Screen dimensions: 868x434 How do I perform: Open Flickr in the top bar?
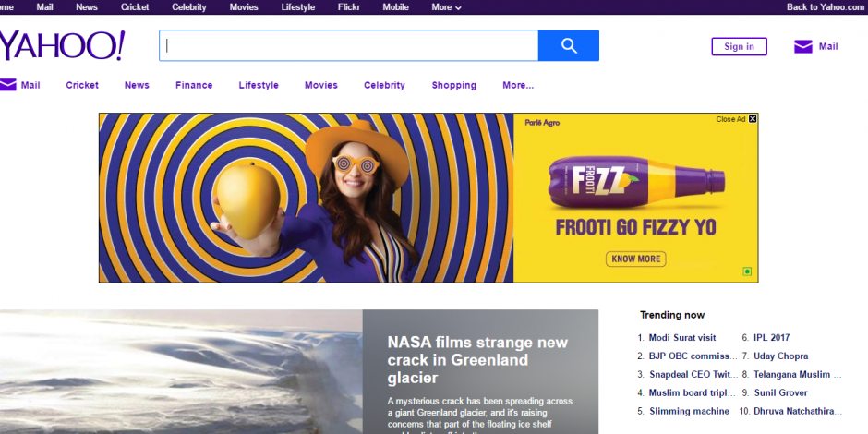point(349,7)
